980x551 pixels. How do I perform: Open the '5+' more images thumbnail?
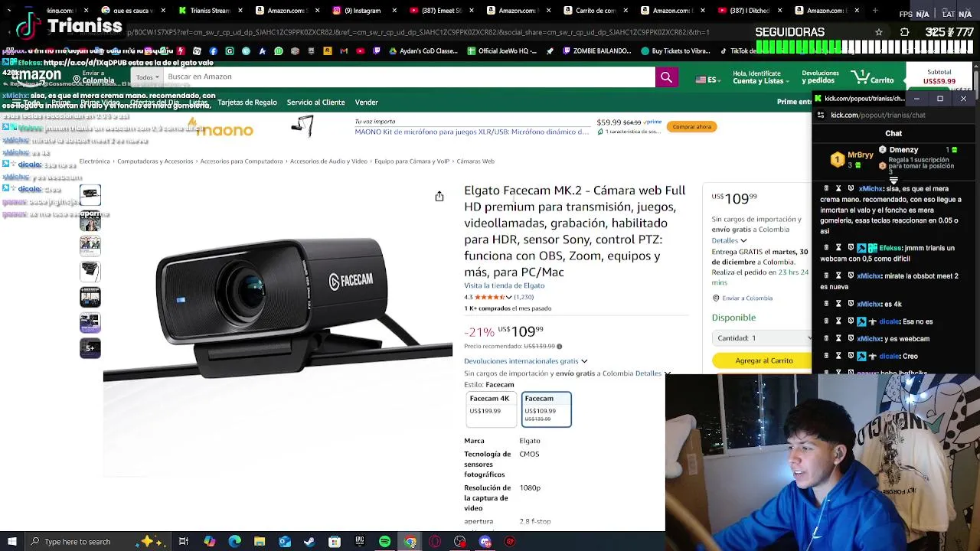click(90, 348)
